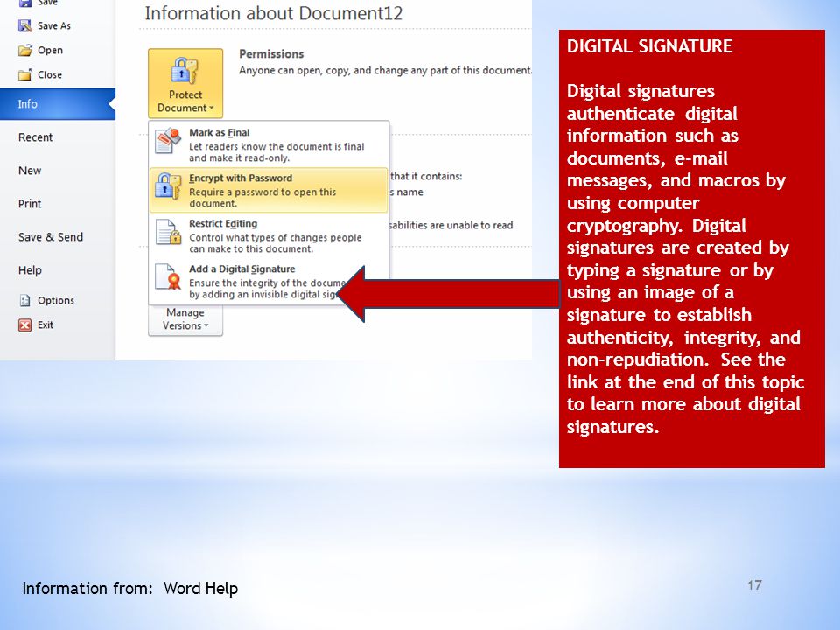Viewport: 840px width, 630px height.
Task: Click the Permissions heading text
Action: pyautogui.click(x=271, y=54)
